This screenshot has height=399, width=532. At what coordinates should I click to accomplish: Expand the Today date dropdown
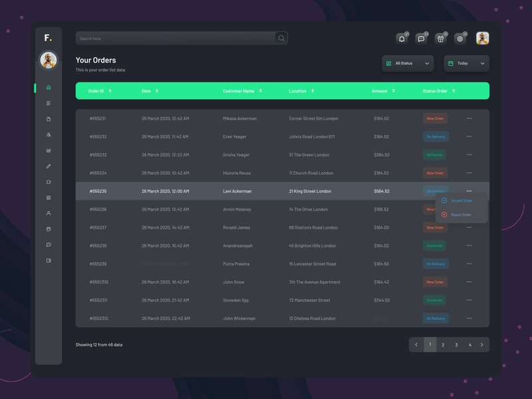coord(467,63)
